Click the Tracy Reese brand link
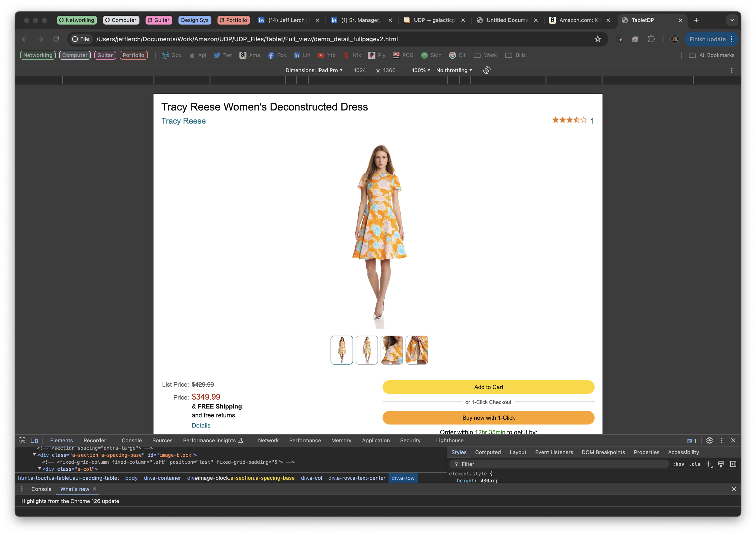The height and width of the screenshot is (535, 756). [183, 121]
